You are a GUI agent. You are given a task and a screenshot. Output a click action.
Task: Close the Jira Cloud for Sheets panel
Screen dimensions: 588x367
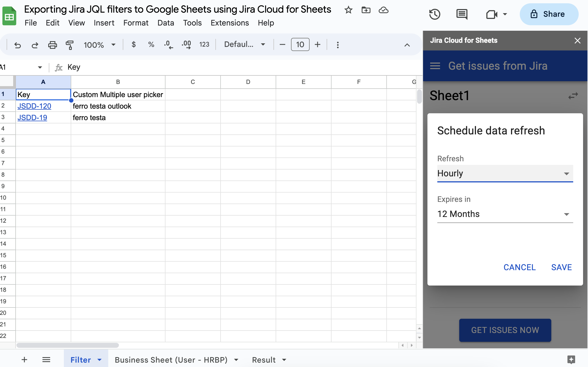577,41
